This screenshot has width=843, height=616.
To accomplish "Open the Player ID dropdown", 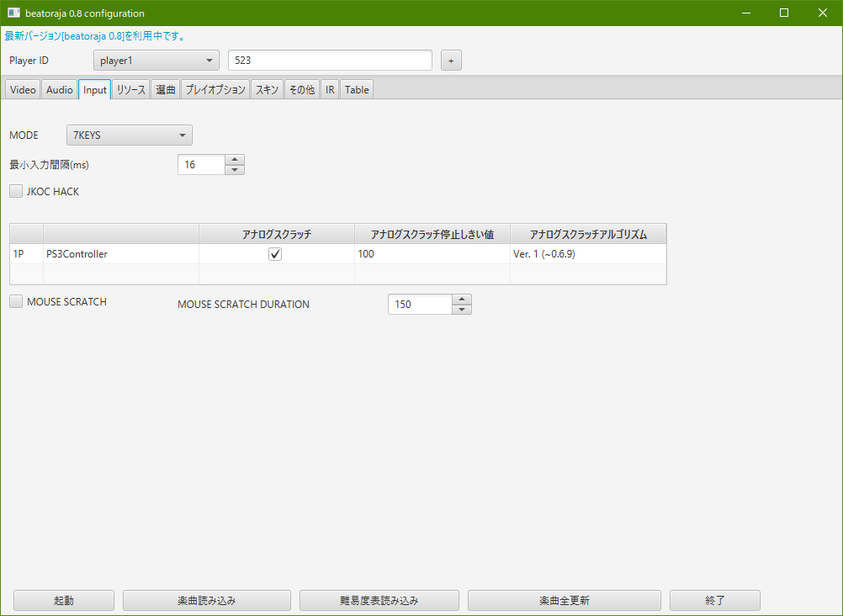I will [156, 61].
